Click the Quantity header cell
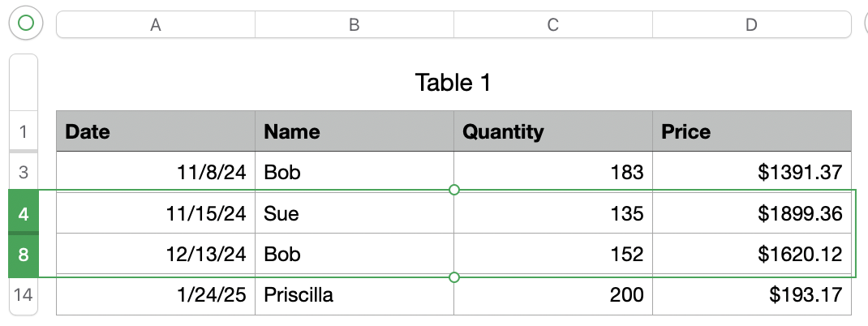 click(552, 131)
